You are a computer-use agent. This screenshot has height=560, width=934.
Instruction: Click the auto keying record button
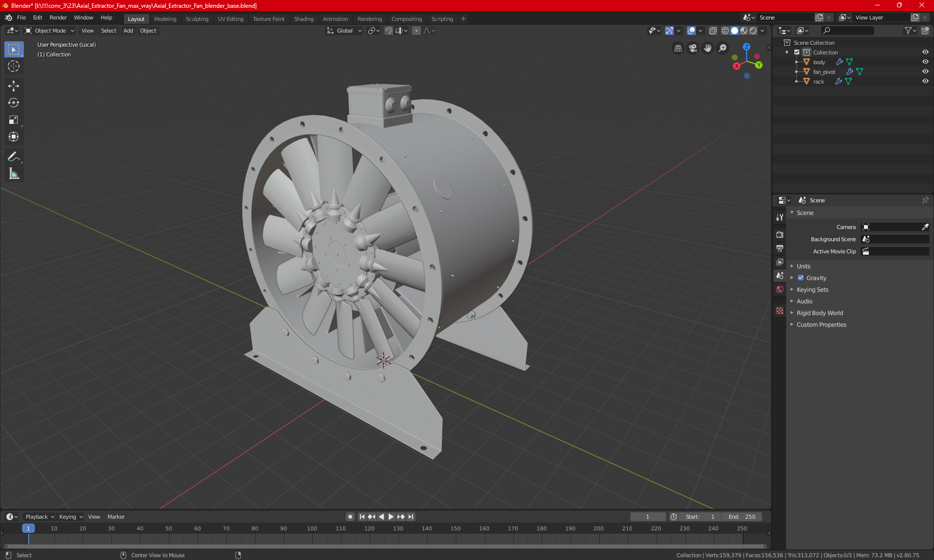coord(350,517)
